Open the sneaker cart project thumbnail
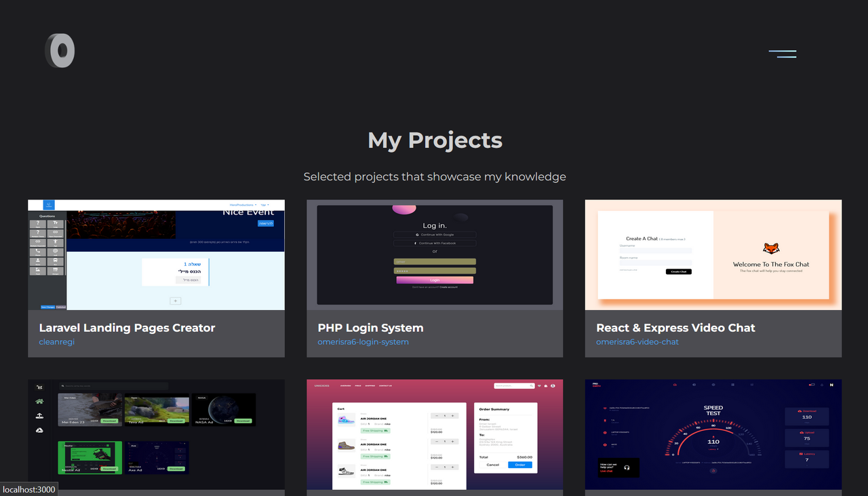 [x=435, y=434]
